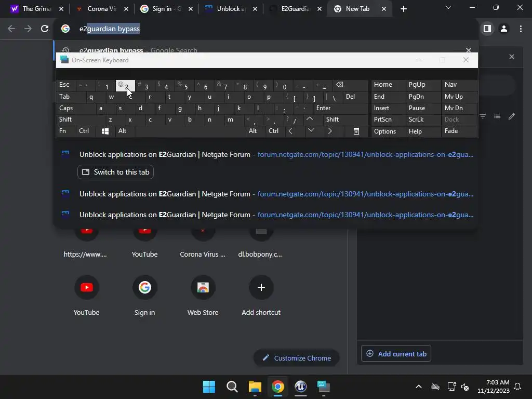The width and height of the screenshot is (532, 399).
Task: Open Chrome three-dot menu
Action: click(x=521, y=29)
